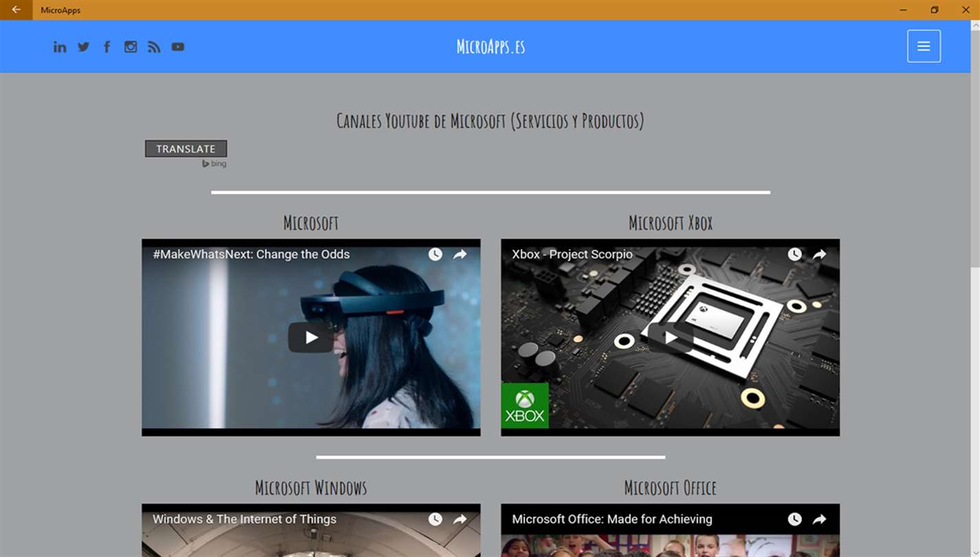
Task: Share the Microsoft Office: Made for Achieving video
Action: pyautogui.click(x=819, y=519)
